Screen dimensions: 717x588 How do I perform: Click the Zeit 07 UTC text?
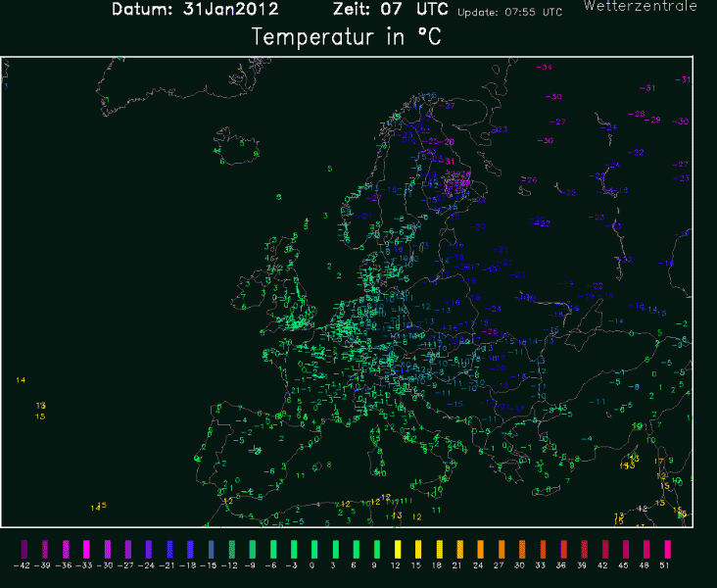392,10
